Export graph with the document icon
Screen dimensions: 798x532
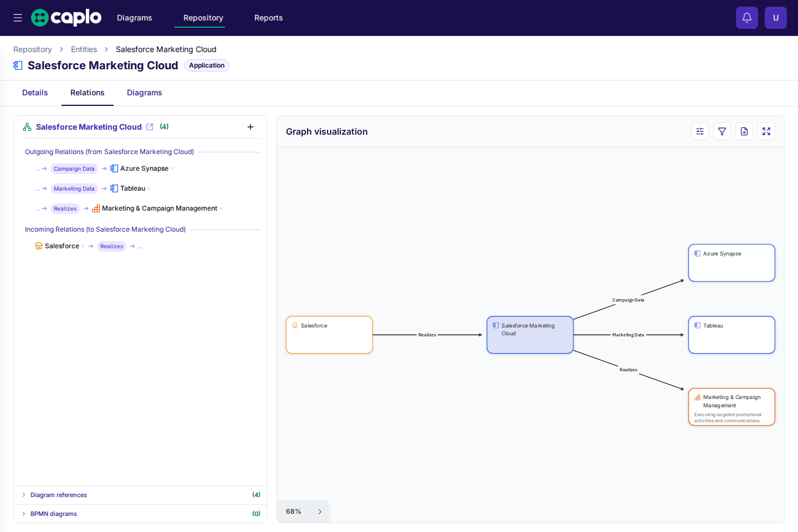pos(744,131)
